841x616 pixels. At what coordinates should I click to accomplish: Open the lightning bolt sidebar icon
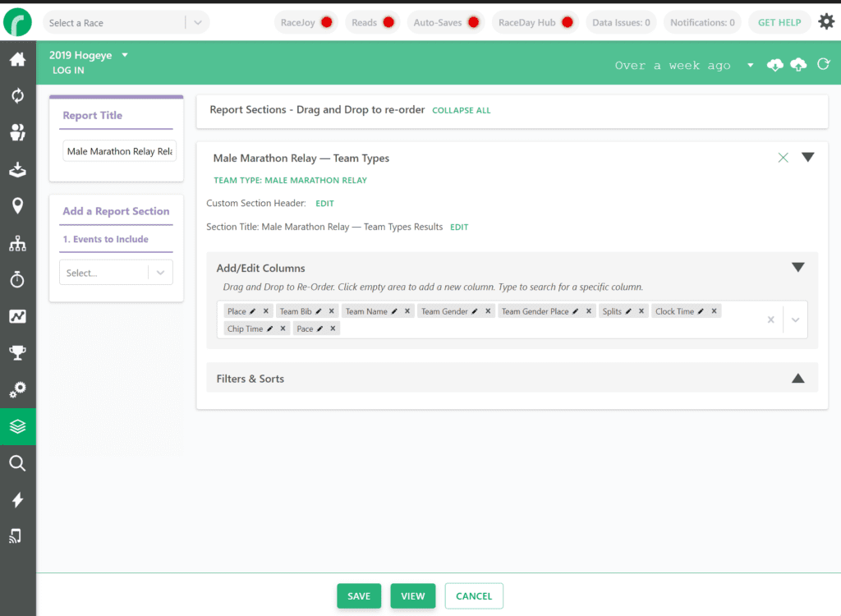18,499
